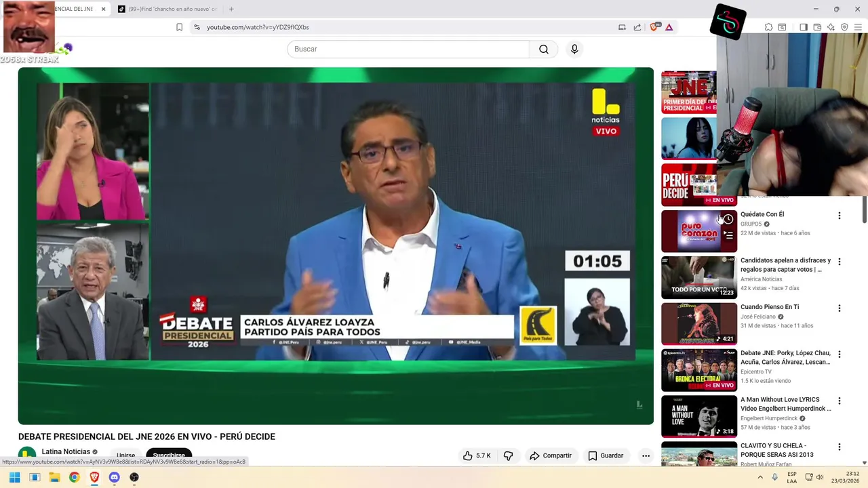Save video with Guardar button

pos(606,455)
